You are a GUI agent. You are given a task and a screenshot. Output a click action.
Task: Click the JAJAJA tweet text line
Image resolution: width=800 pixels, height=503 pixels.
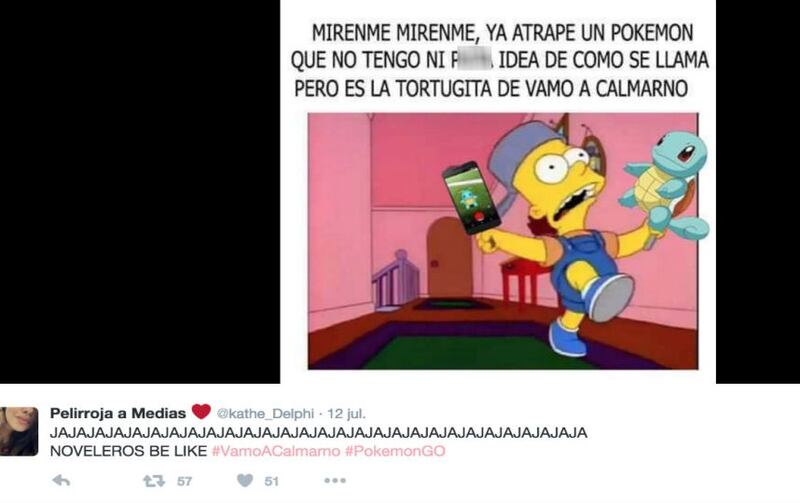point(318,433)
